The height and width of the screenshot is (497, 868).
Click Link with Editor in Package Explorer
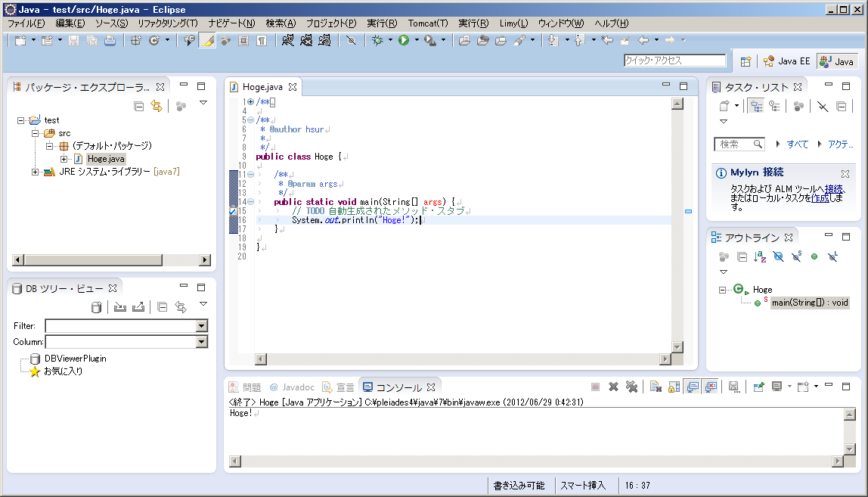click(157, 107)
